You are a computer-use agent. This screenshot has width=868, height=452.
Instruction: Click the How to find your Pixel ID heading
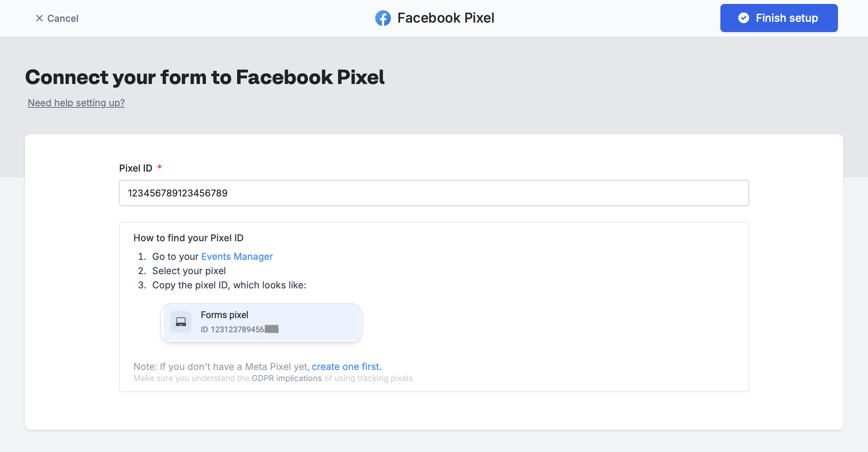pos(188,238)
